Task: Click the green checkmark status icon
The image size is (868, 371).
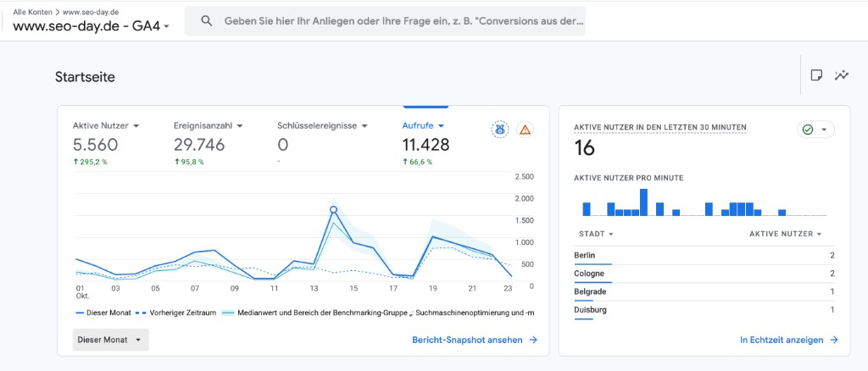Action: click(808, 130)
